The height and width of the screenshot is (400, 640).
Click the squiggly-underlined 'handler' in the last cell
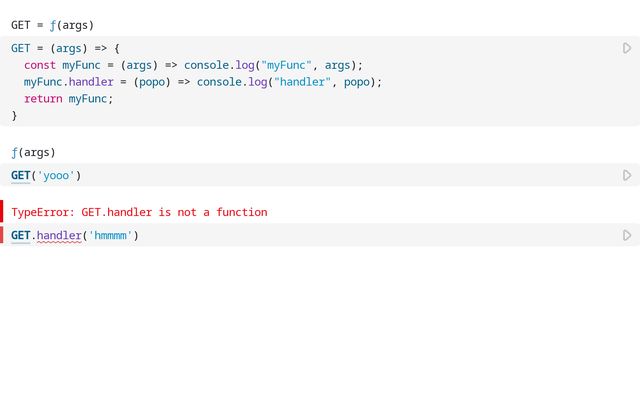[x=59, y=236]
